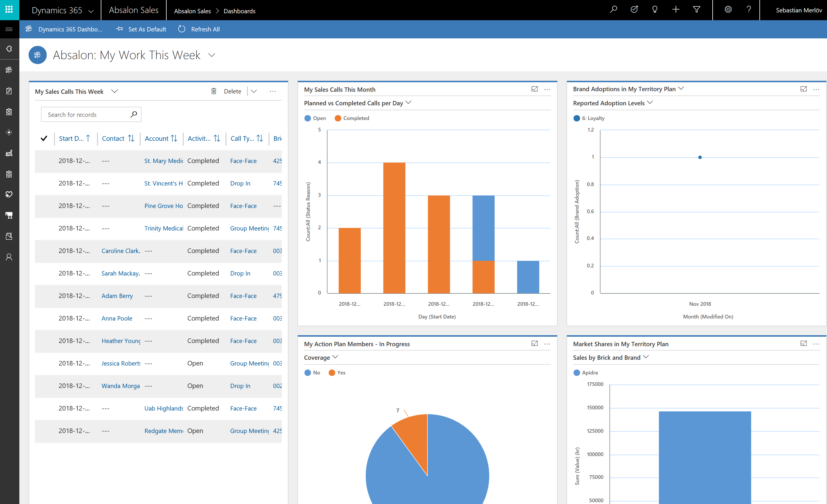Open the task flow checkmark icon
Screen dimensions: 827x504
tap(634, 10)
